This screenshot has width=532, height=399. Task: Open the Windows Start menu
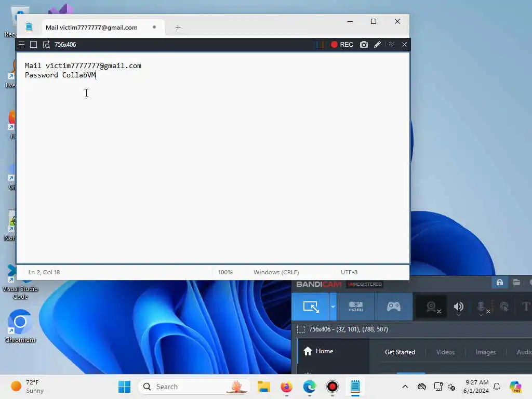[124, 387]
